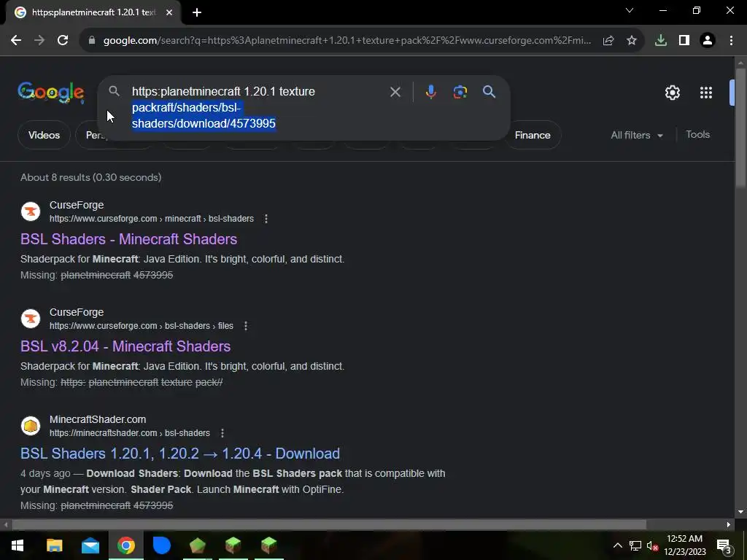Open the notification center icon
The height and width of the screenshot is (560, 747).
tap(724, 546)
